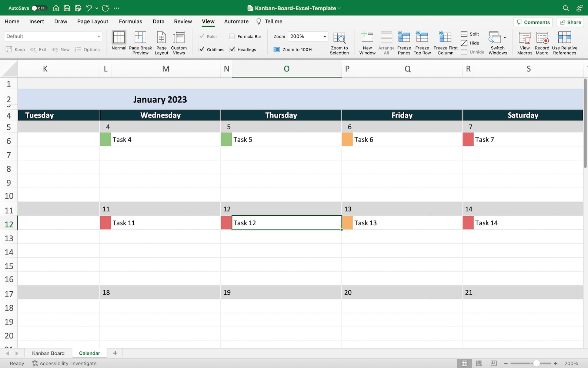Click Freeze Panes
This screenshot has height=368, width=588.
point(404,43)
